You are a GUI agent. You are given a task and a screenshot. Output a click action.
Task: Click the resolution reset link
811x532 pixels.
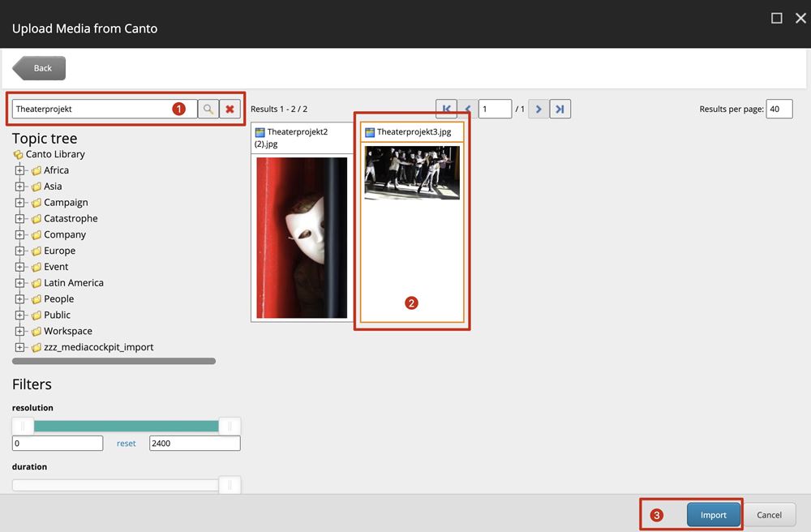(x=126, y=444)
